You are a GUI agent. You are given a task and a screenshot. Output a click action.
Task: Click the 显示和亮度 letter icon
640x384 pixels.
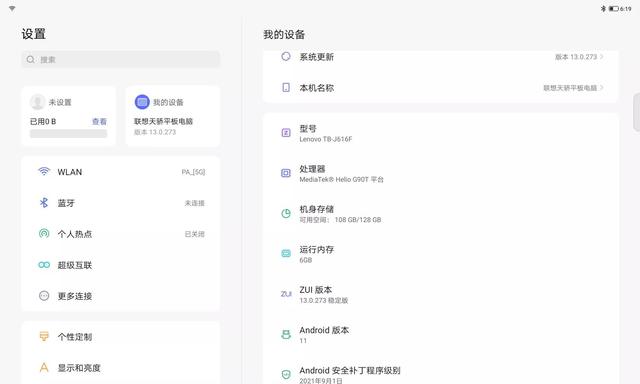click(44, 368)
